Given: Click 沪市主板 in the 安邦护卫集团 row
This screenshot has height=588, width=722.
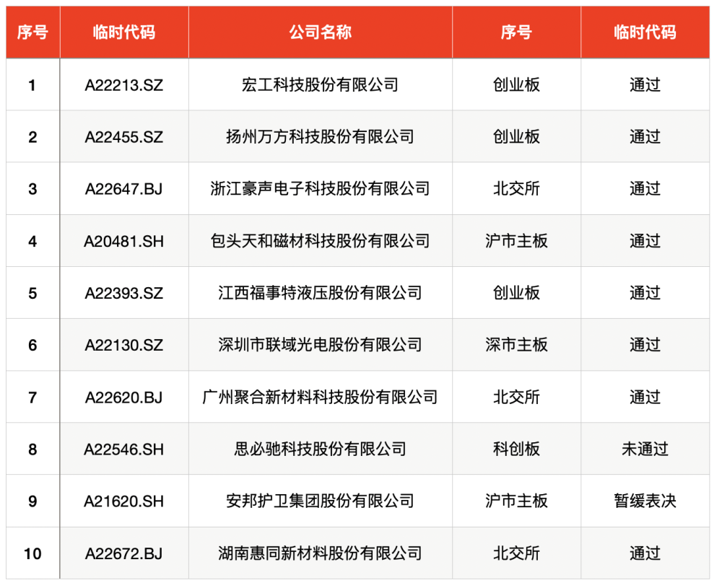Looking at the screenshot, I should coord(516,501).
